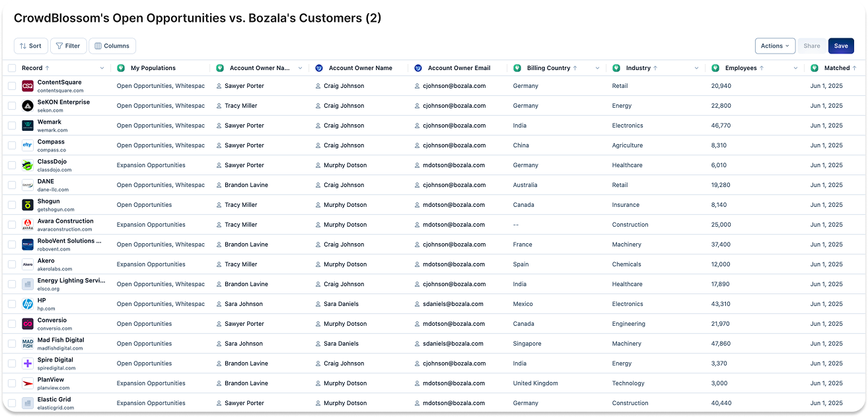This screenshot has height=417, width=868.
Task: Click the green icon beside Matched header
Action: 814,68
